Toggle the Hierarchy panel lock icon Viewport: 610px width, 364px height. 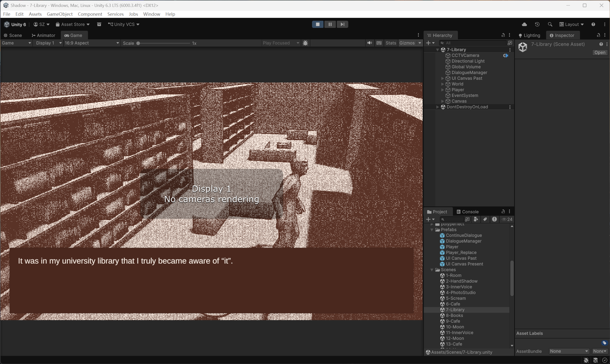(503, 35)
